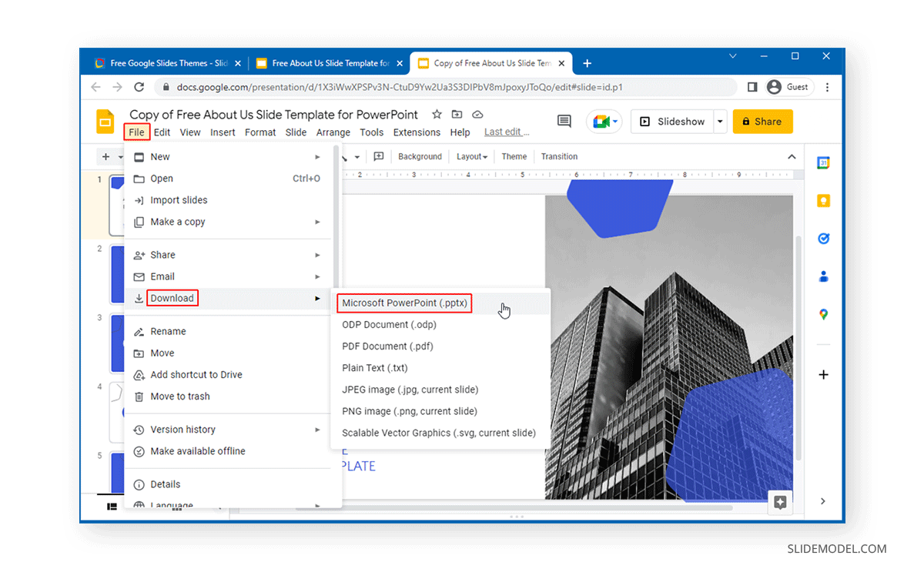
Task: Click the new slide plus button
Action: (105, 156)
